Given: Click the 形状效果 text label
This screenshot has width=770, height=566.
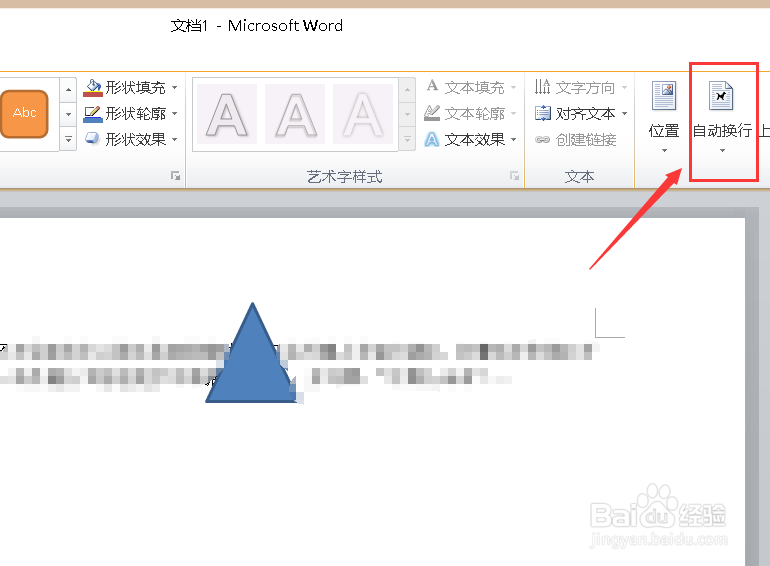Looking at the screenshot, I should click(136, 140).
